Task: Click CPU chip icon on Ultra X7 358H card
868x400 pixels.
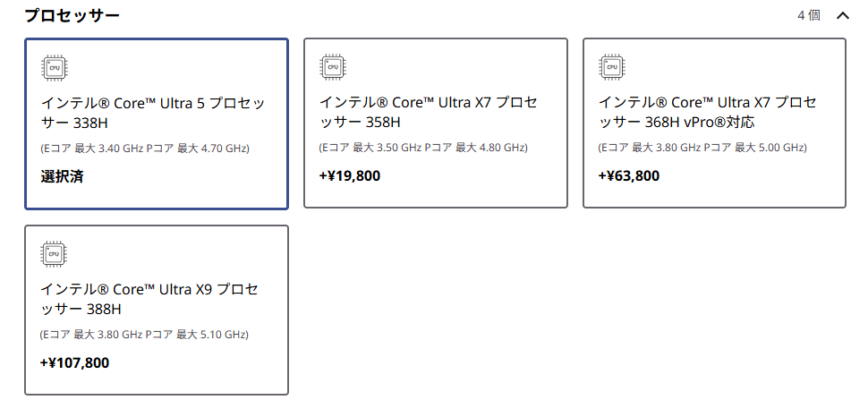Action: pos(334,67)
